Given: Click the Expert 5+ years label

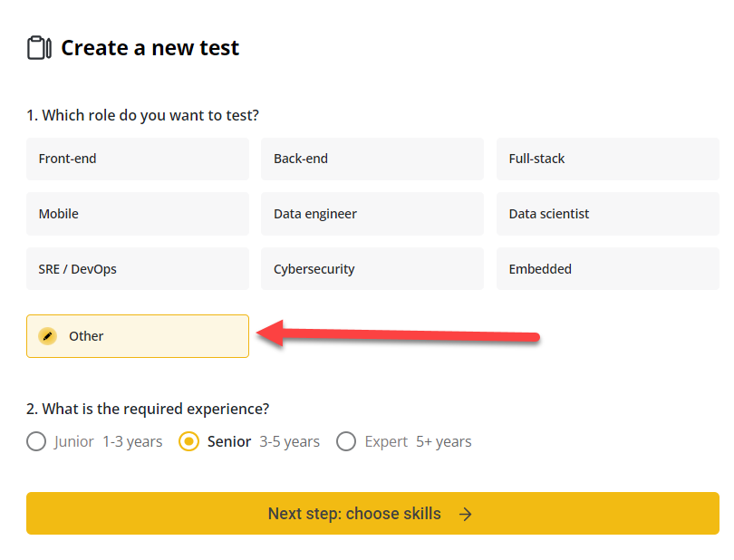Looking at the screenshot, I should (x=418, y=442).
